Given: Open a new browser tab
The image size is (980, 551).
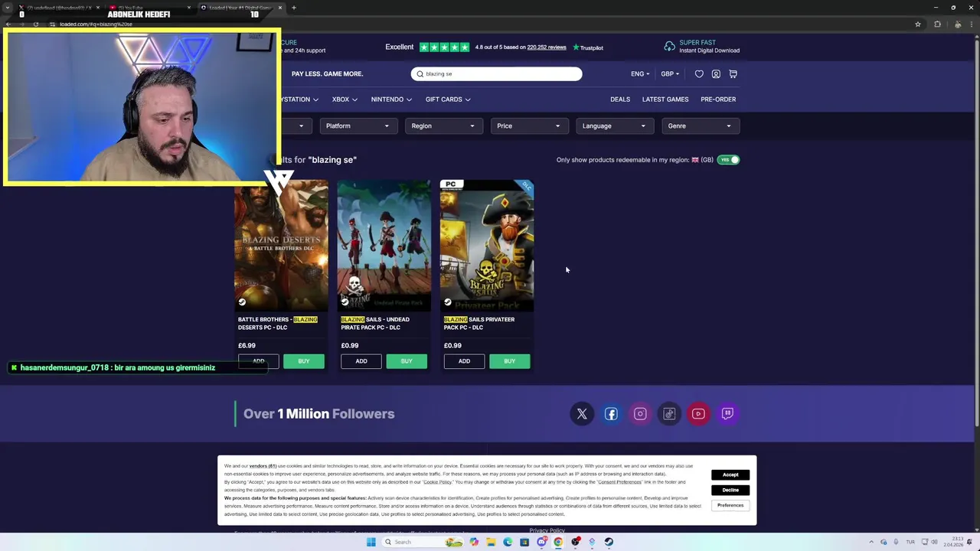Looking at the screenshot, I should point(294,8).
